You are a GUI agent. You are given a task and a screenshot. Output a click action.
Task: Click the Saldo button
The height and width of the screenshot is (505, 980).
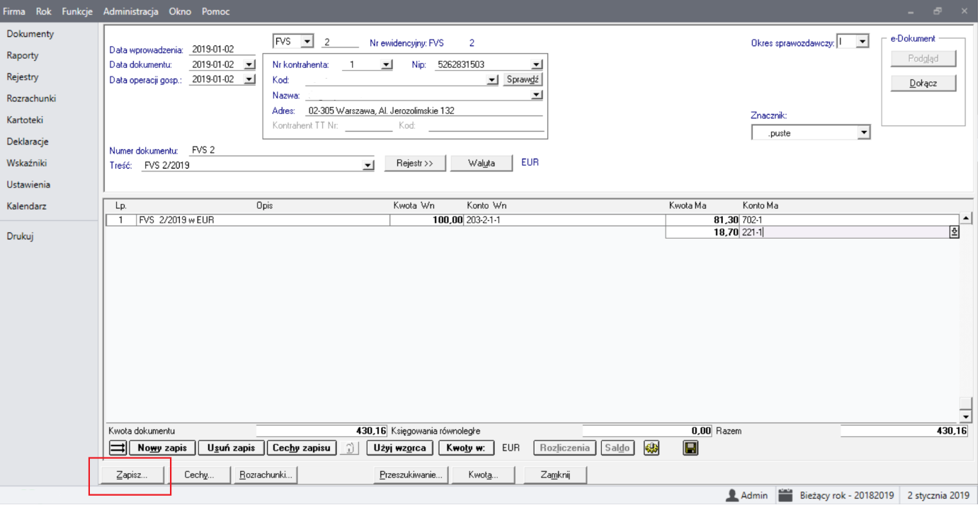[618, 448]
